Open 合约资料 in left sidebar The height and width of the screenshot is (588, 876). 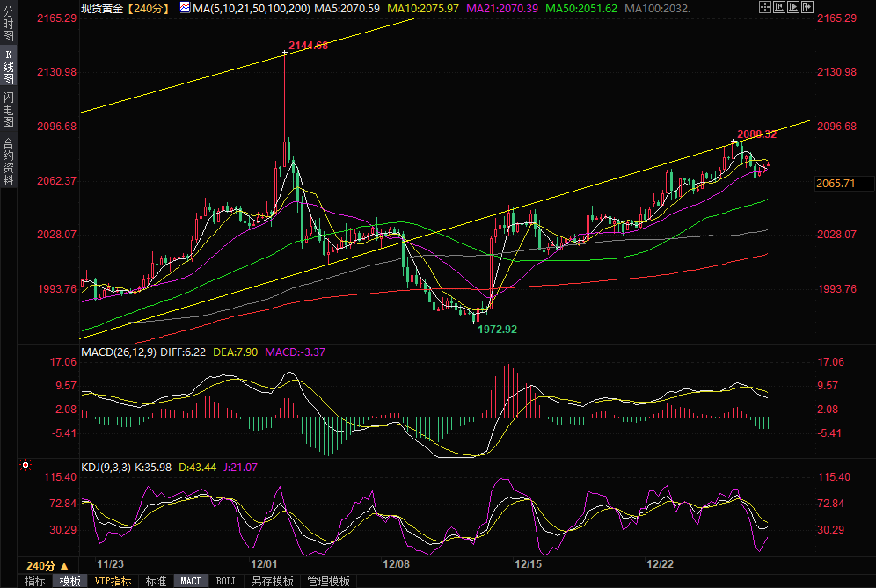click(x=8, y=161)
